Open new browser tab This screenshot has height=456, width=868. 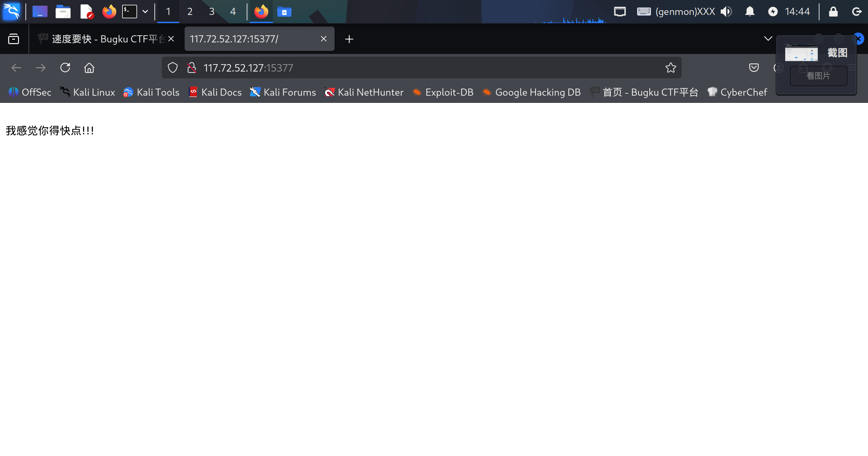pos(349,39)
